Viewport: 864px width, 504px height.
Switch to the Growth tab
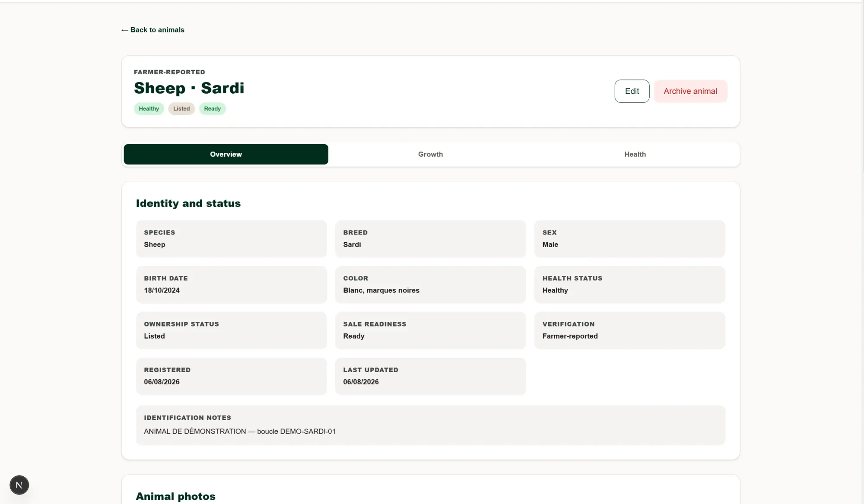[430, 154]
